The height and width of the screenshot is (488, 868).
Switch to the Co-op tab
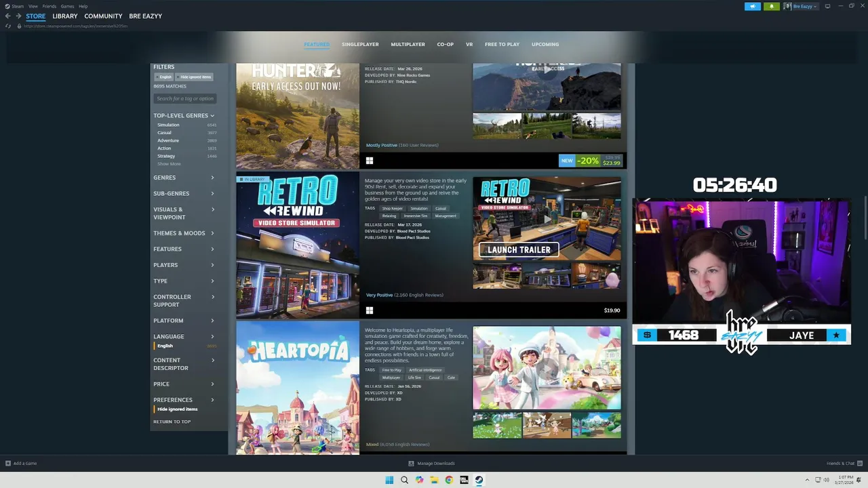click(445, 45)
